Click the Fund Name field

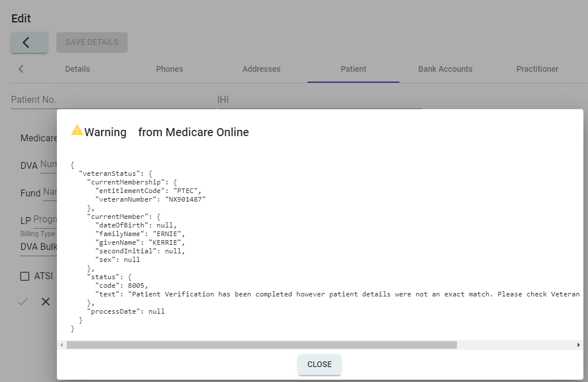click(x=50, y=192)
